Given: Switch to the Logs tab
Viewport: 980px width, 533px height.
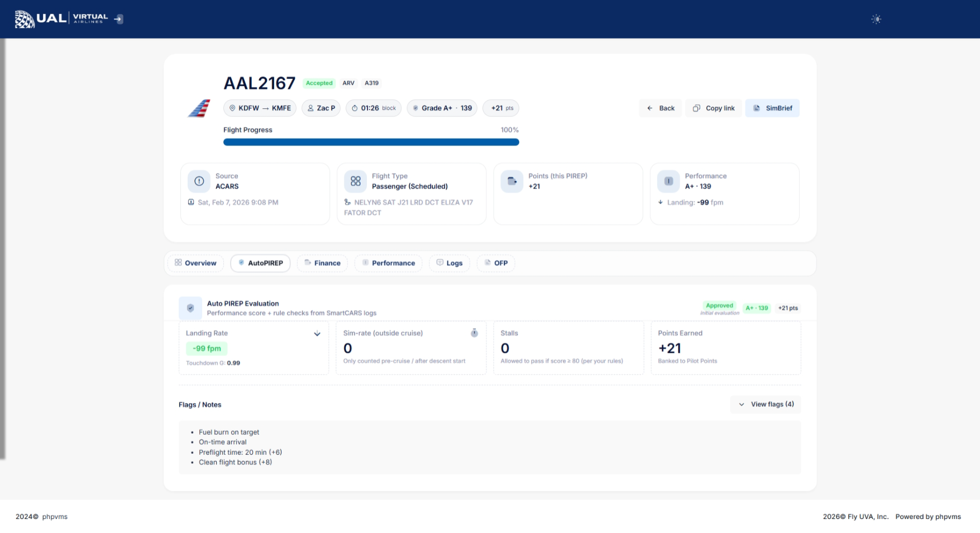Looking at the screenshot, I should pyautogui.click(x=449, y=263).
